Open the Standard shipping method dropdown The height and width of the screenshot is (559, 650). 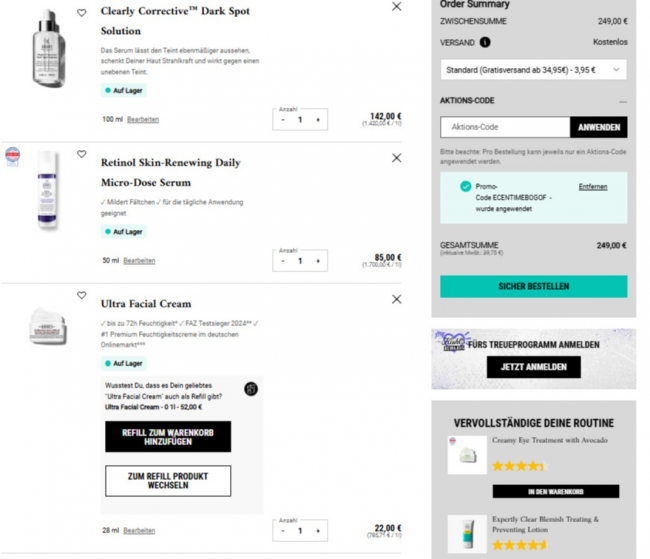point(533,70)
